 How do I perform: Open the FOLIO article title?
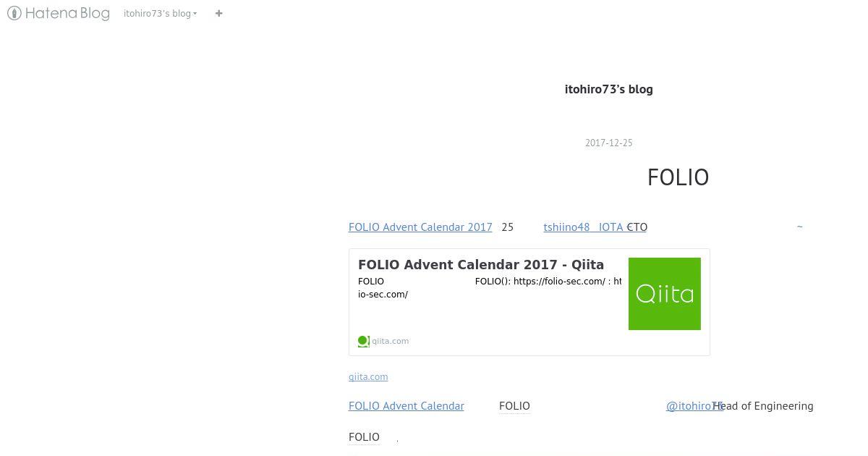tap(678, 177)
